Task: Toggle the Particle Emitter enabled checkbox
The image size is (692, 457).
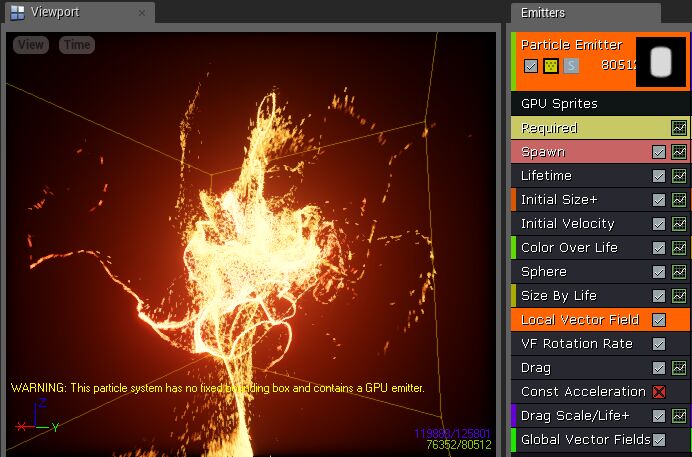Action: pyautogui.click(x=530, y=66)
